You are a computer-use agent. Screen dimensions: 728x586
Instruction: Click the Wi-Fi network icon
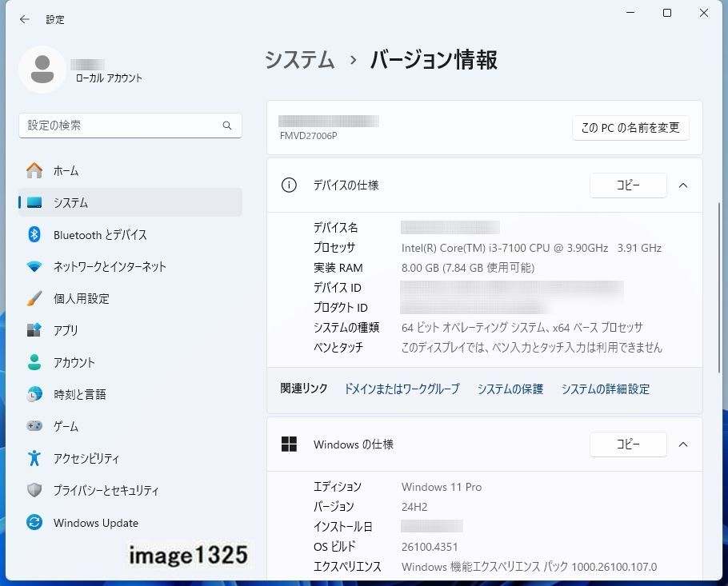click(34, 266)
